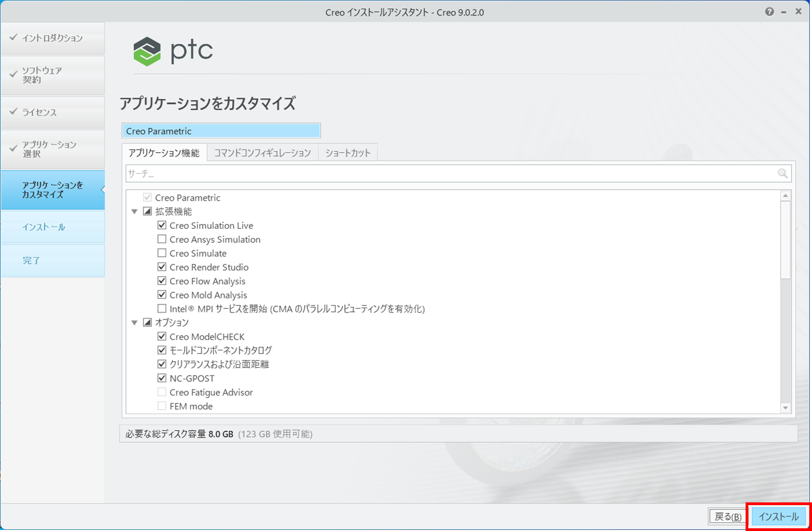
Task: Click the help question mark icon
Action: point(769,12)
